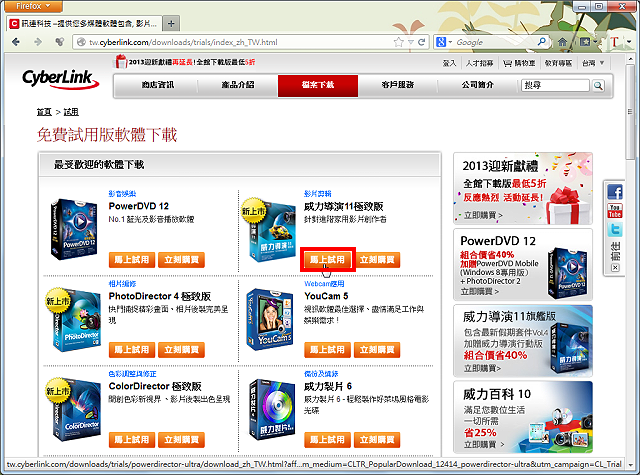Click 馬上試用 for 威力導演11極致版

click(327, 260)
